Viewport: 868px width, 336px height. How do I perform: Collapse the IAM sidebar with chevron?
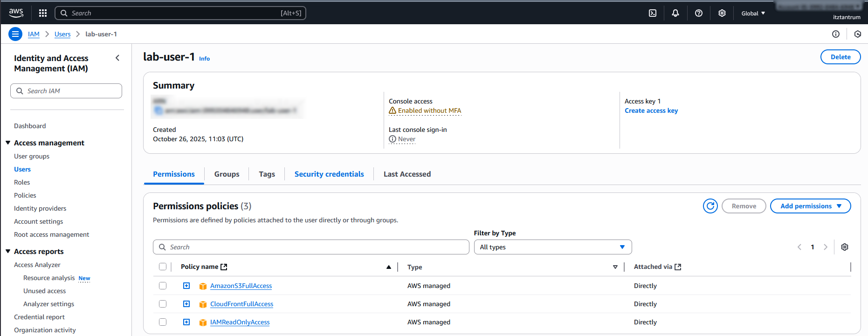pos(117,58)
